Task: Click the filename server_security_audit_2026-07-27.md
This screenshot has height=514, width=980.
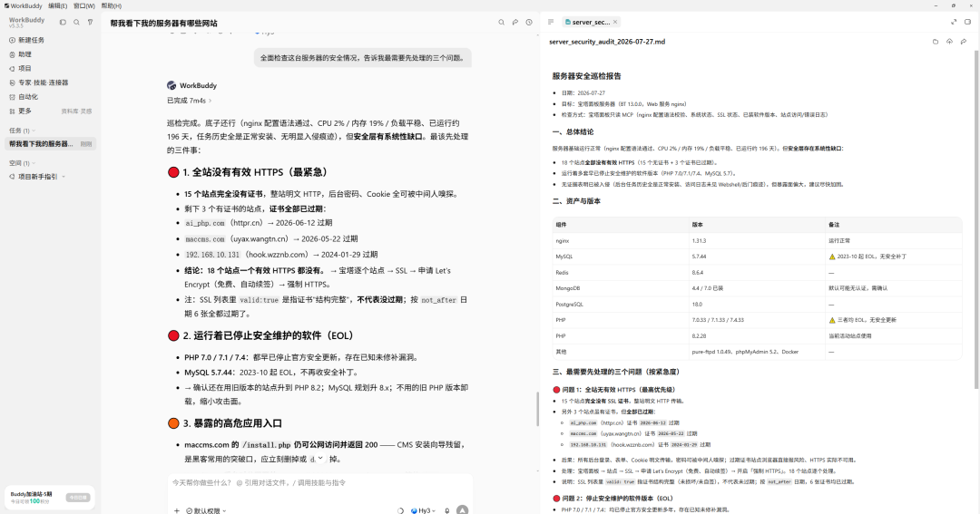Action: click(607, 42)
